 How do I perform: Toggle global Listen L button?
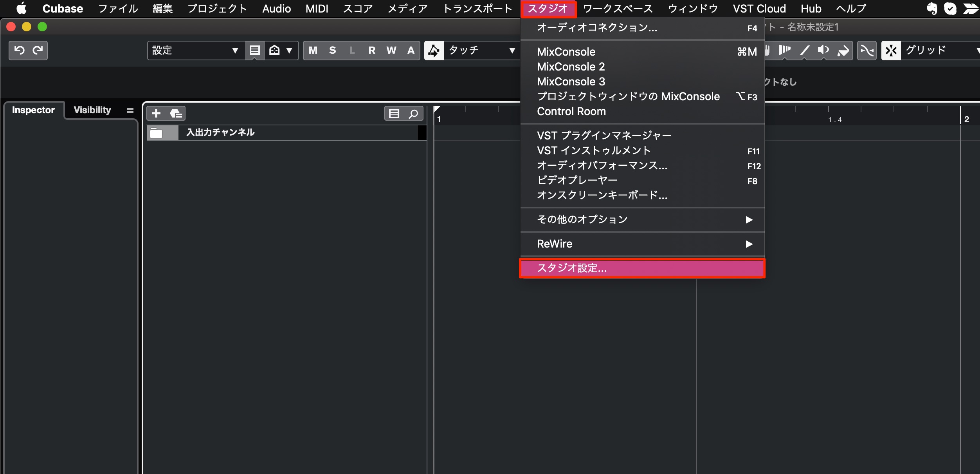352,50
